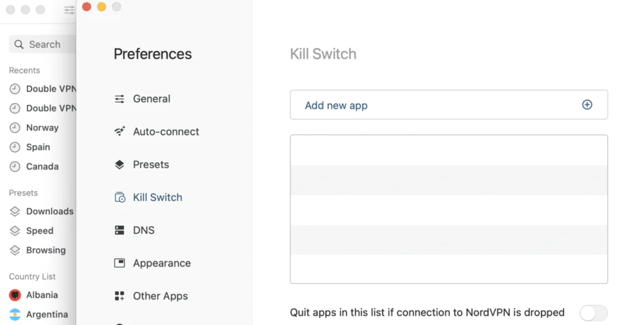Enable quit apps when connection drops toggle
Image resolution: width=644 pixels, height=325 pixels.
593,313
